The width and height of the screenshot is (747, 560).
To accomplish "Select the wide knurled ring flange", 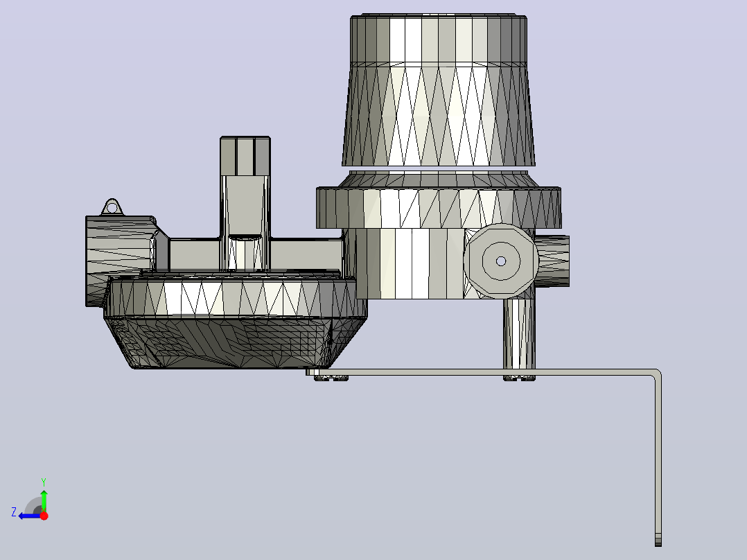I will pos(438,208).
